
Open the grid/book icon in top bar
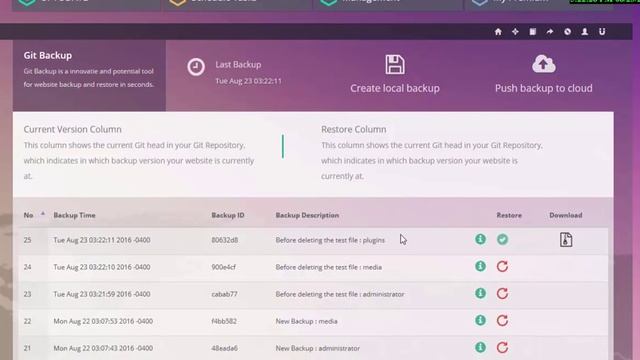533,32
